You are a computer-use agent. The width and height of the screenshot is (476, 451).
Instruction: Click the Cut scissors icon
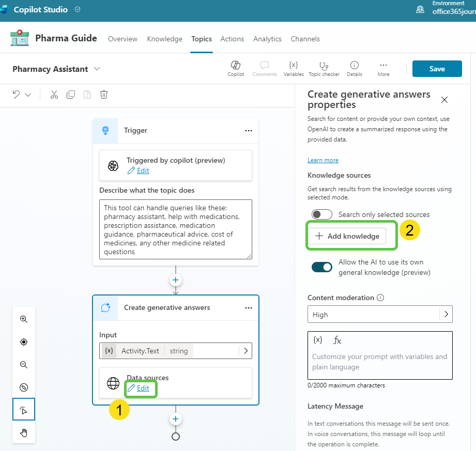click(54, 95)
